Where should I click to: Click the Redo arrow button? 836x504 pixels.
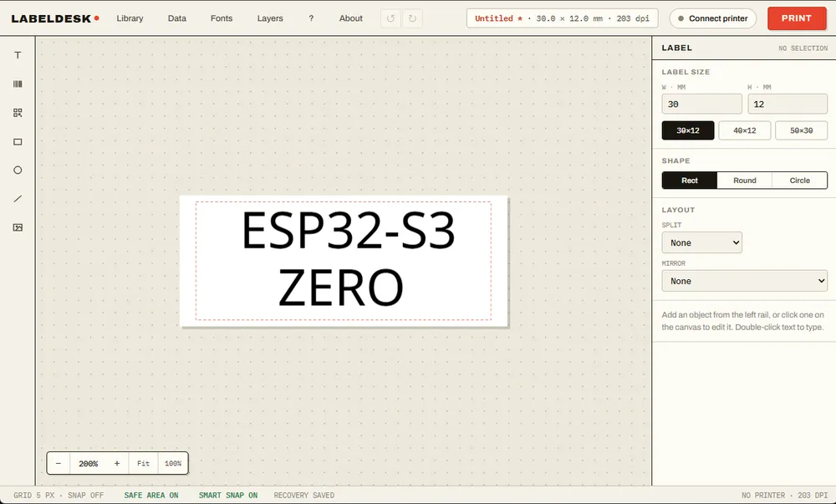412,18
